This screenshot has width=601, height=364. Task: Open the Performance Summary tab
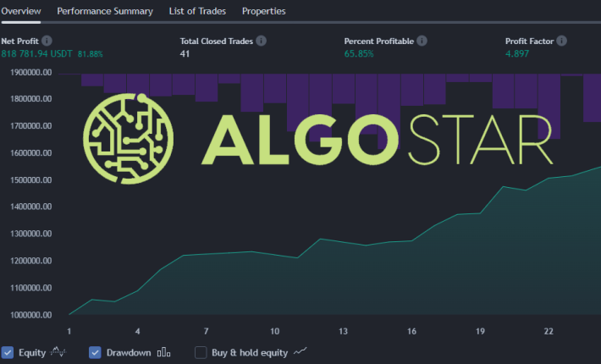point(105,11)
